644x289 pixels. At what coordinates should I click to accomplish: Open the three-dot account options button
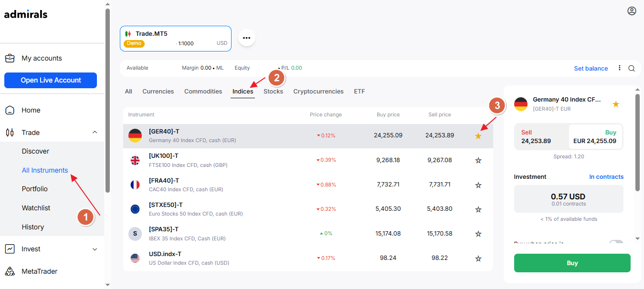247,38
